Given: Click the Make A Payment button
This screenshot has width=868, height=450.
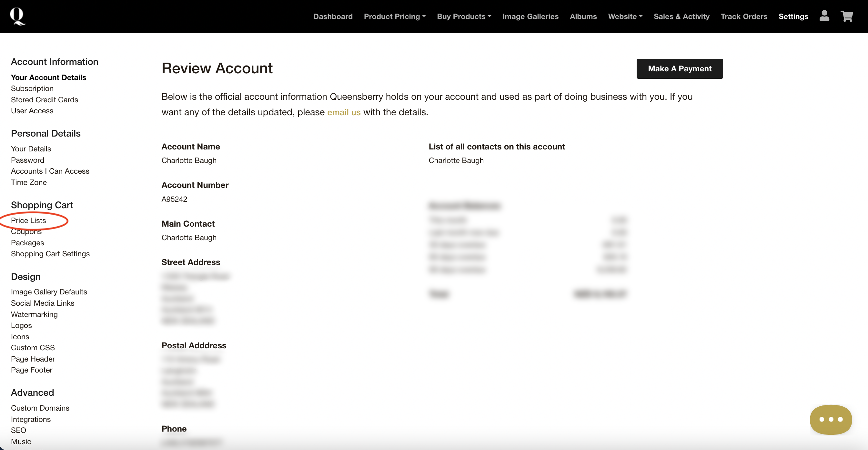Looking at the screenshot, I should [x=679, y=69].
